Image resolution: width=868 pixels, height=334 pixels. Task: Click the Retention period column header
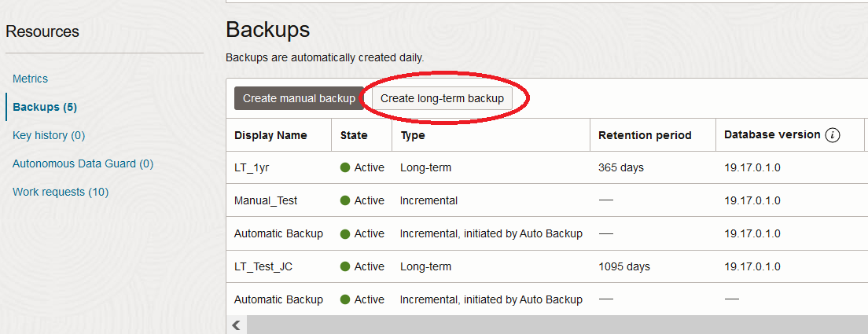(x=645, y=135)
